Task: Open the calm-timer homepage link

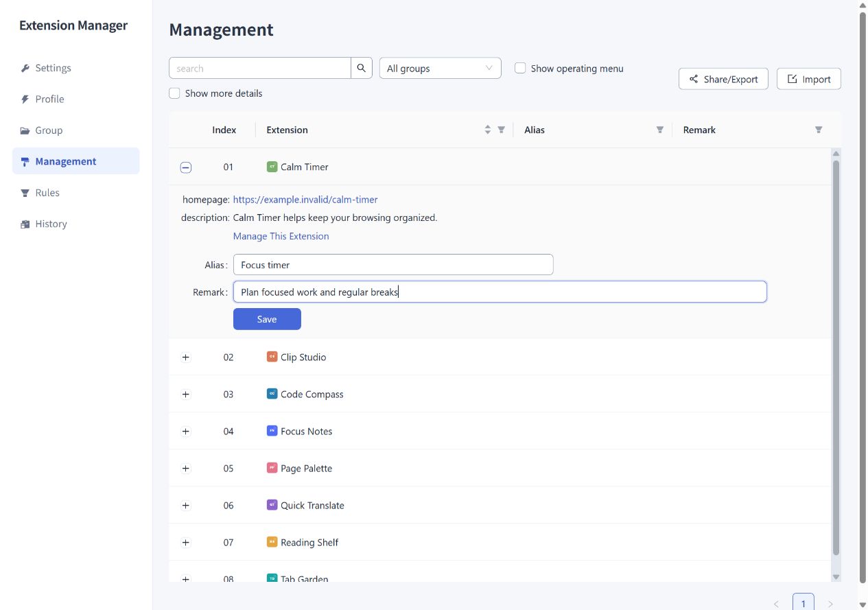Action: 305,200
